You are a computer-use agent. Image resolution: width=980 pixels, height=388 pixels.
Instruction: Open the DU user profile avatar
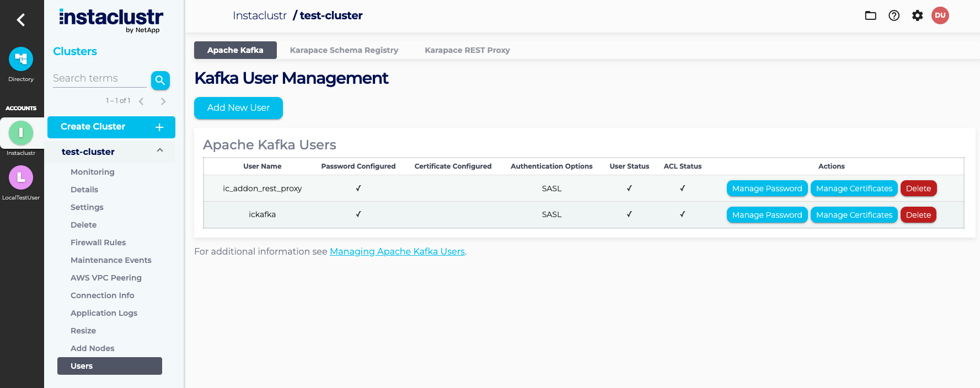(940, 15)
